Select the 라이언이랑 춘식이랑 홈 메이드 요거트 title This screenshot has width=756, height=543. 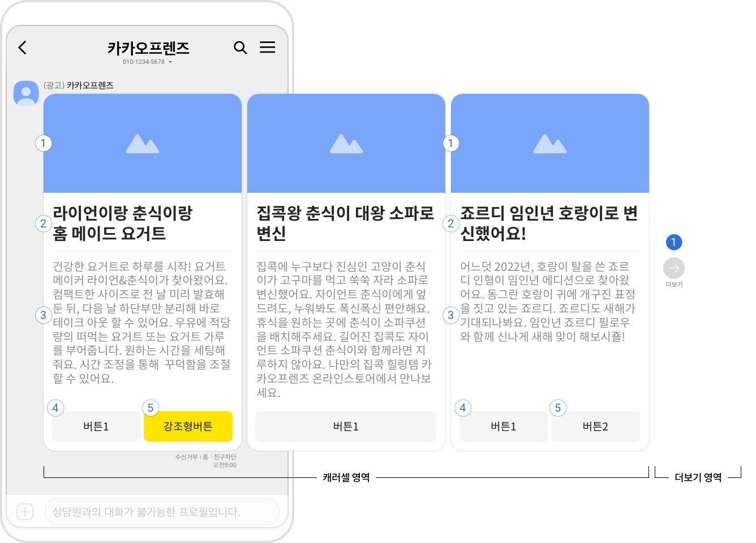tap(123, 223)
